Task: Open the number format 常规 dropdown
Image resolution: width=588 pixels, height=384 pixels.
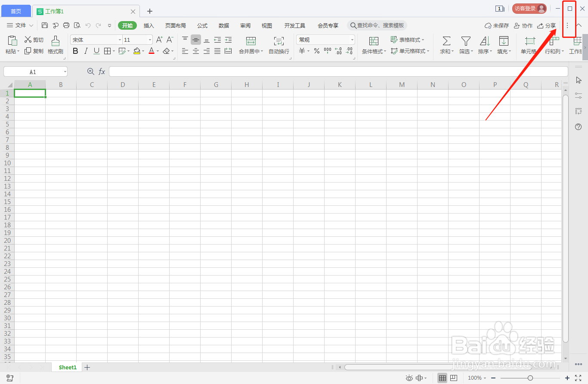Action: coord(352,40)
